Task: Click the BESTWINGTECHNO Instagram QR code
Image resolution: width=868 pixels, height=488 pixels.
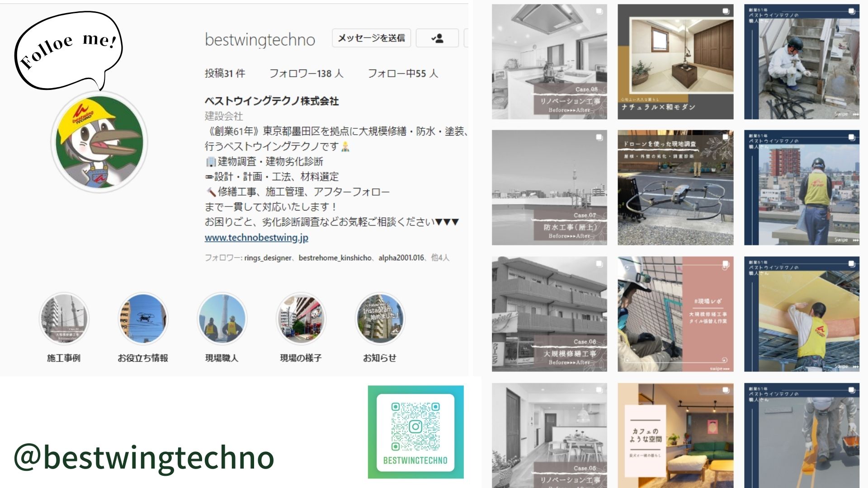Action: (x=415, y=432)
